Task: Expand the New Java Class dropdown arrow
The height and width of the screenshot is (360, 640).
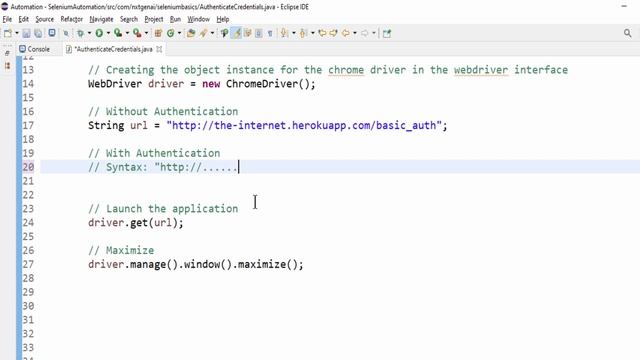Action: coord(179,33)
